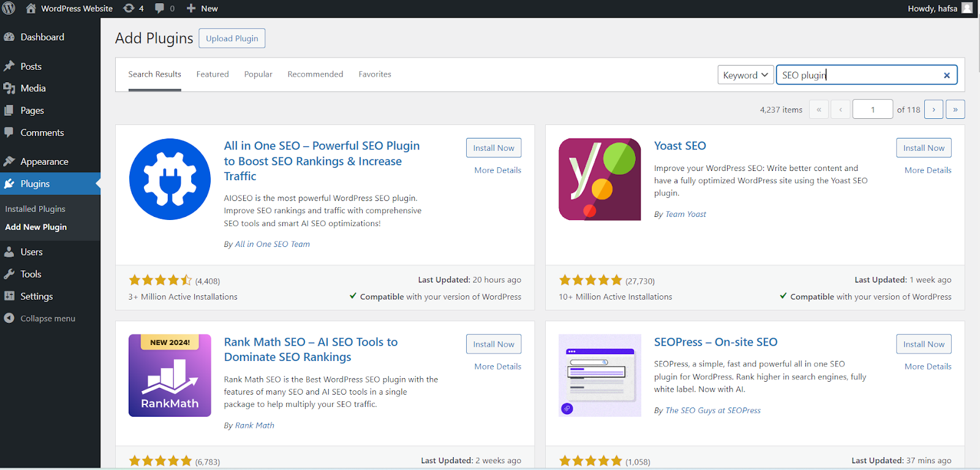Open the Keyword search type dropdown
This screenshot has width=980, height=470.
tap(745, 75)
